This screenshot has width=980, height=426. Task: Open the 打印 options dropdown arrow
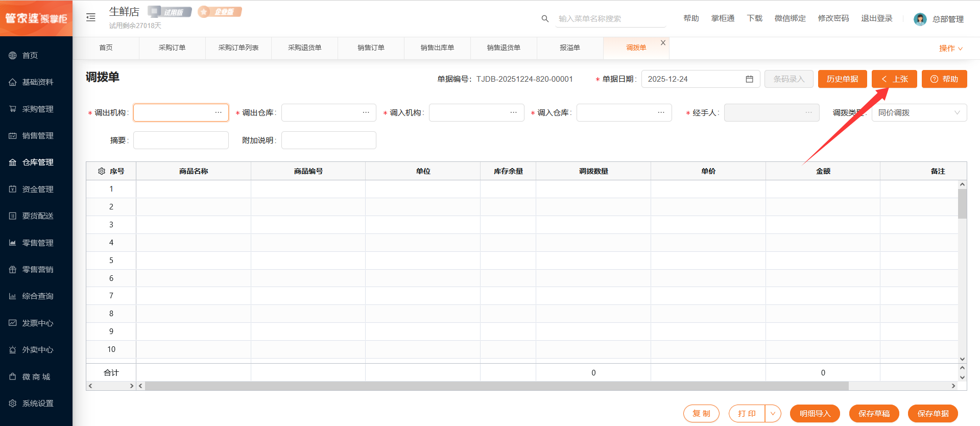[x=773, y=414]
